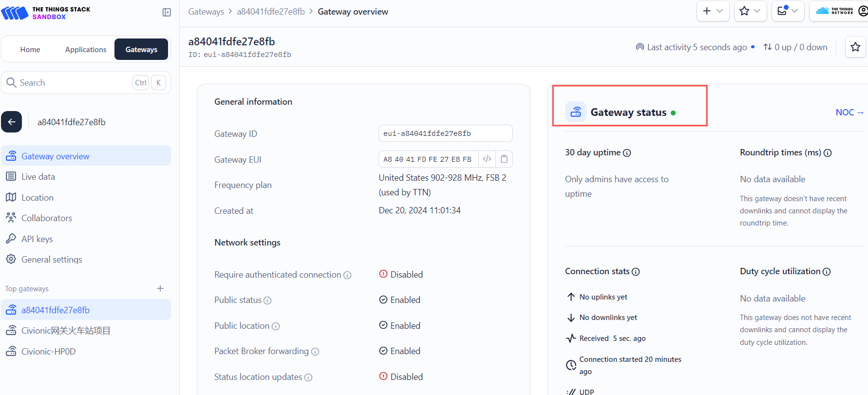Click ID eui-a84041fdfe27e8fb text
This screenshot has height=395, width=868.
point(240,55)
